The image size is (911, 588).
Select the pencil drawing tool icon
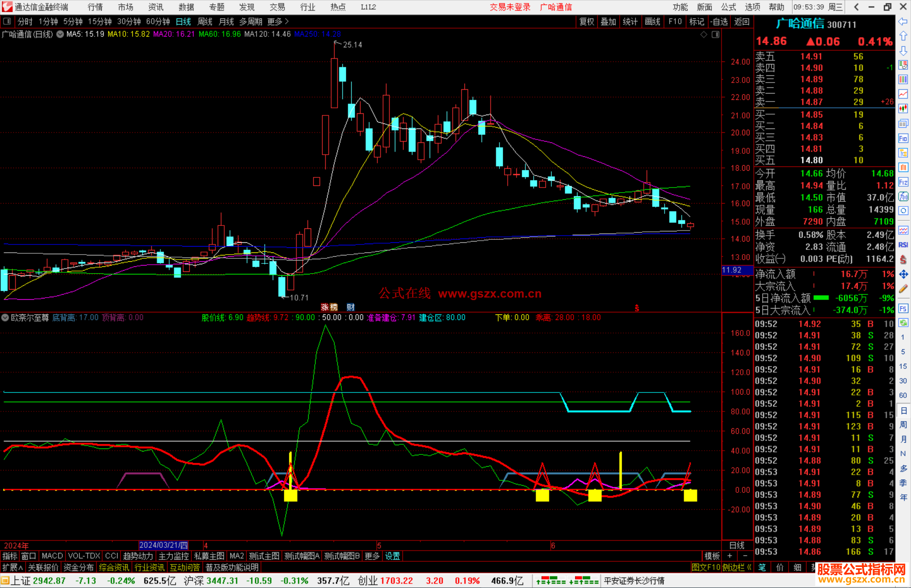[x=903, y=289]
